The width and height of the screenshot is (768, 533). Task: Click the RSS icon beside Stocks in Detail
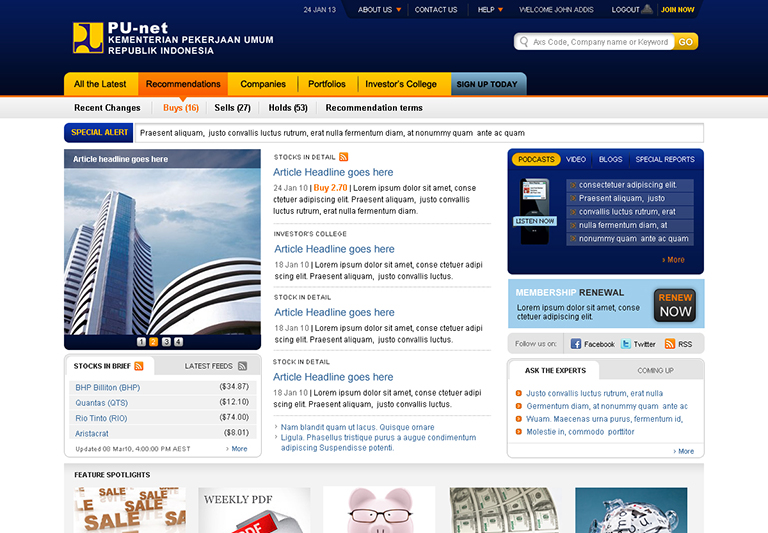[344, 157]
